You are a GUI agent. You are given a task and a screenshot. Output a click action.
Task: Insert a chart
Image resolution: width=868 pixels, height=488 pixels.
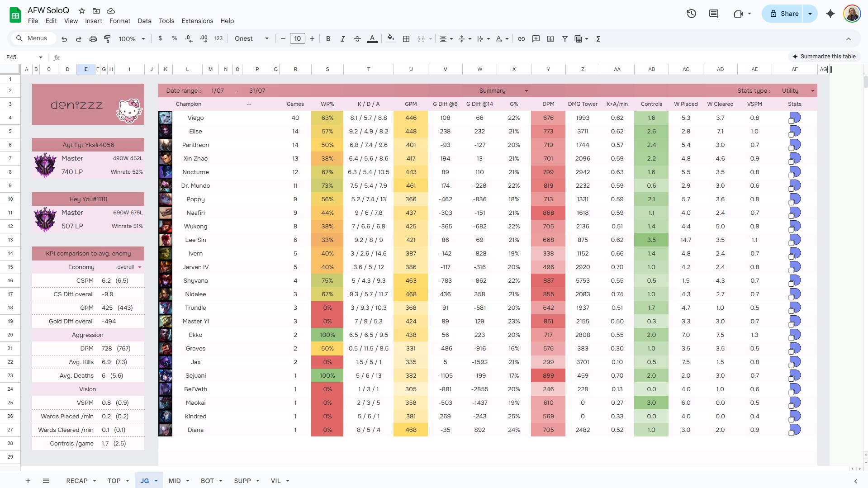pos(550,39)
